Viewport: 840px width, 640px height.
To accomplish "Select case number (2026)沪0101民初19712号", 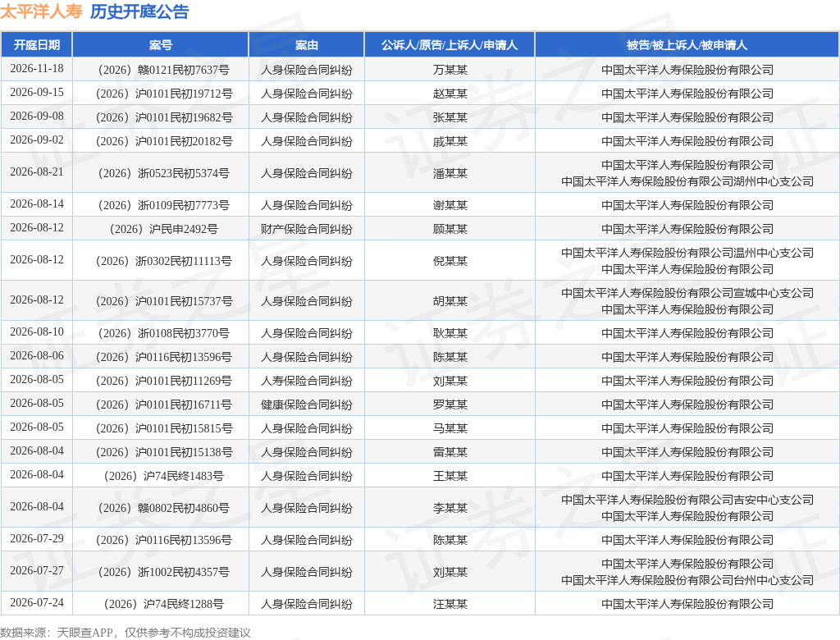I will [163, 94].
